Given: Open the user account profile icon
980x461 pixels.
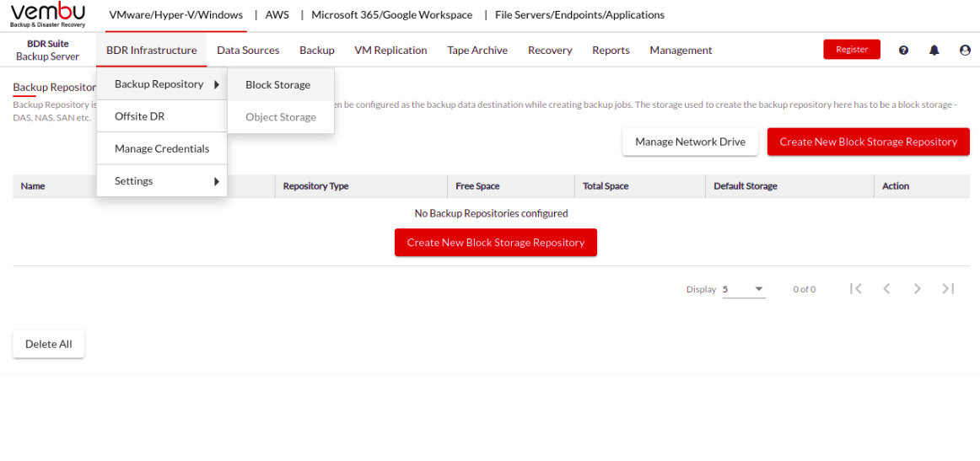Looking at the screenshot, I should [x=965, y=50].
